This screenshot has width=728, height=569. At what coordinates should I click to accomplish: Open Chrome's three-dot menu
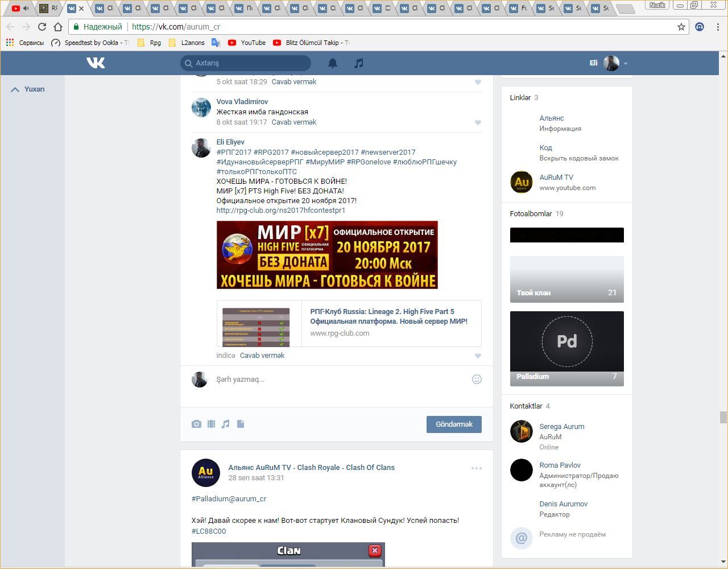[718, 27]
